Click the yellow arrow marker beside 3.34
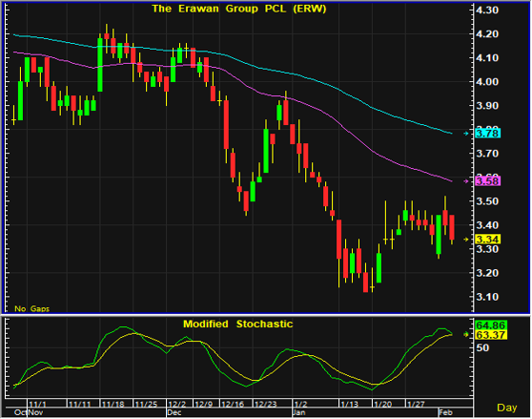 click(466, 240)
